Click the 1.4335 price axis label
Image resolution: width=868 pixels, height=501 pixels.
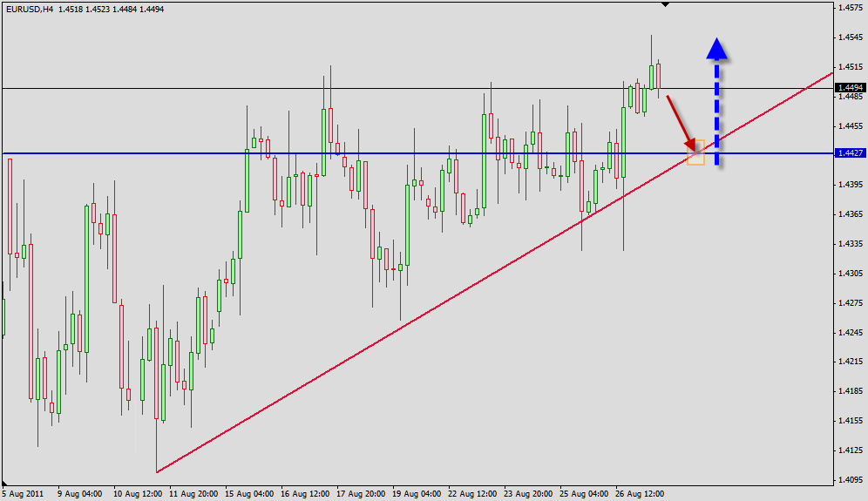click(x=851, y=244)
